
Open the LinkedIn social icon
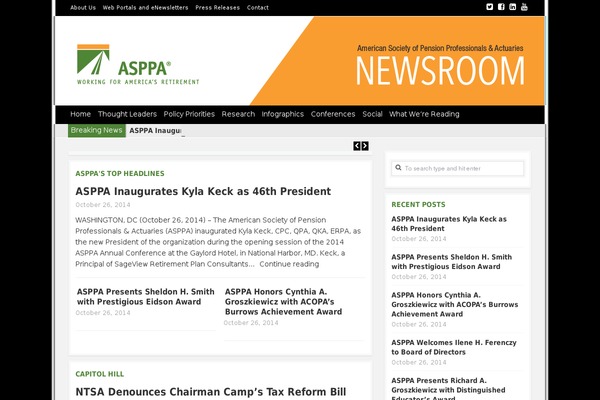coord(512,7)
